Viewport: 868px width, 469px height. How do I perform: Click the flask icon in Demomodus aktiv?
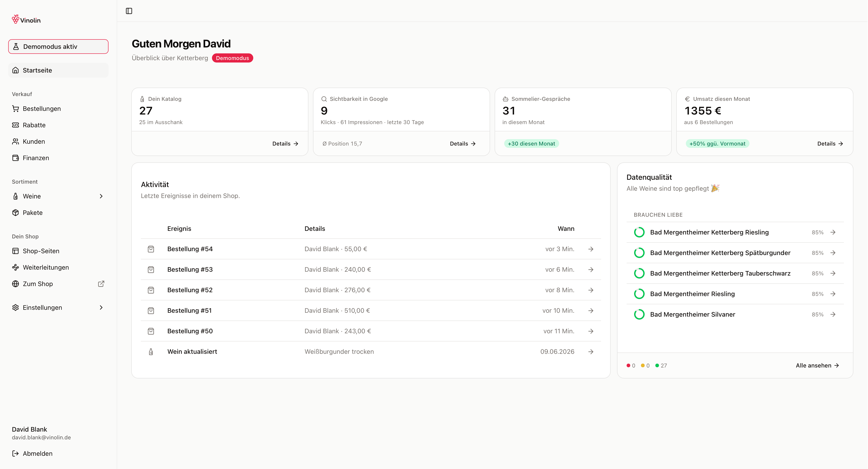(16, 47)
